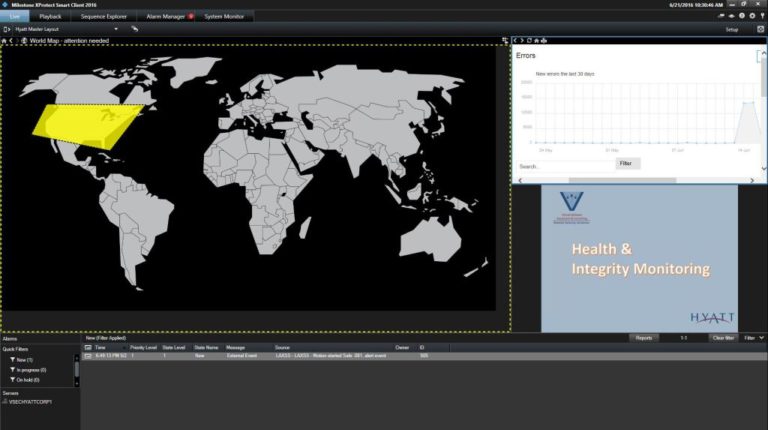Open the System Monitor tab
The width and height of the screenshot is (768, 430).
click(224, 16)
